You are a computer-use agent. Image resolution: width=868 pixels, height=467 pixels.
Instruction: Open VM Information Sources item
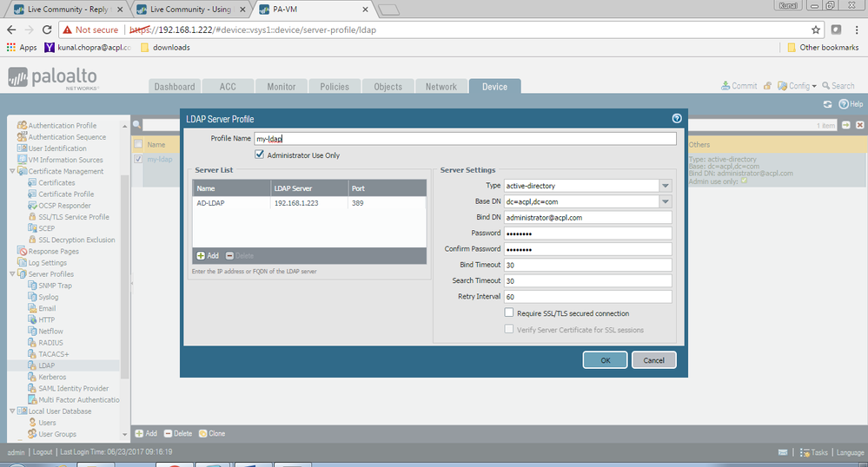(65, 160)
